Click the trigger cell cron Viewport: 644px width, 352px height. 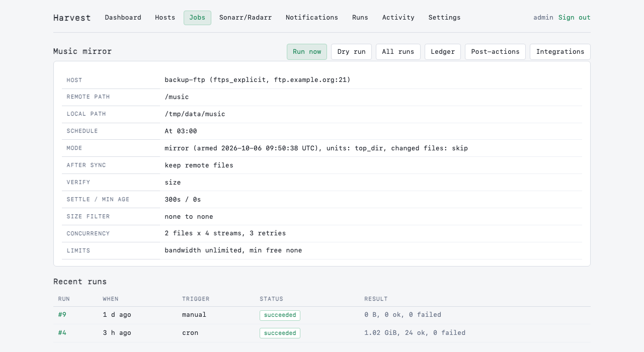(x=190, y=333)
